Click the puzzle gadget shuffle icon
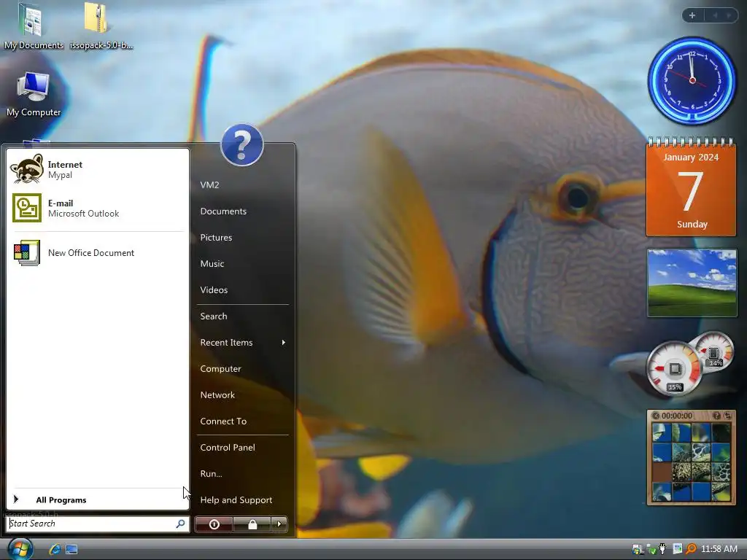747x560 pixels. pyautogui.click(x=727, y=416)
